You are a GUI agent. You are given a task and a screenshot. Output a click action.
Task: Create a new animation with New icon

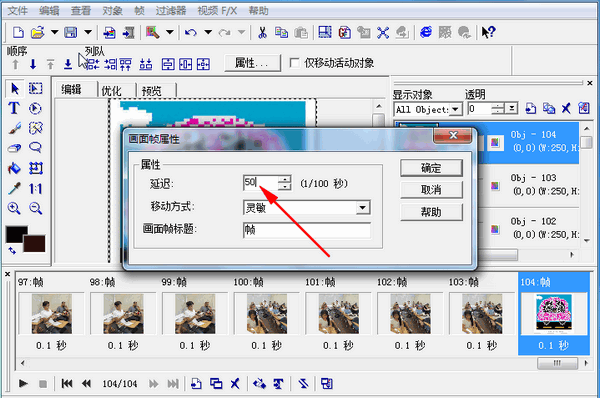pyautogui.click(x=18, y=32)
